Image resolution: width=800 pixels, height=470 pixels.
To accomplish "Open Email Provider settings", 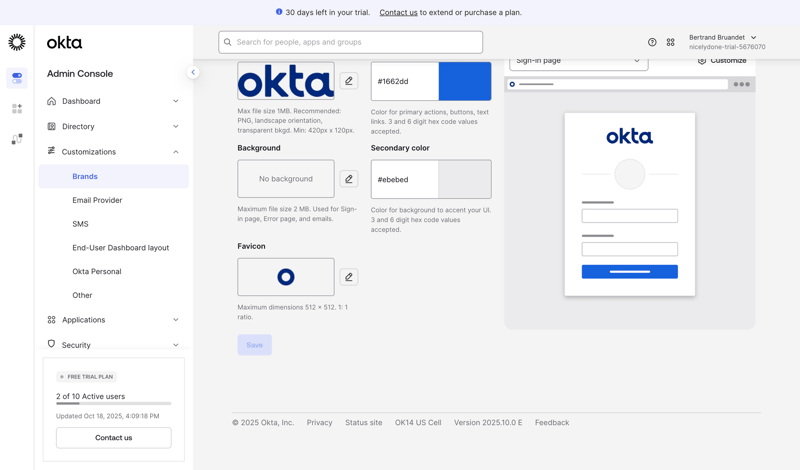I will point(97,200).
